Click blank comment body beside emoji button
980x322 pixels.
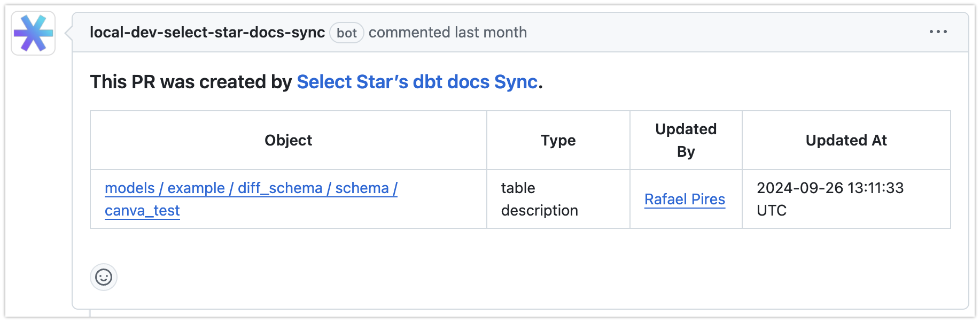(481, 277)
